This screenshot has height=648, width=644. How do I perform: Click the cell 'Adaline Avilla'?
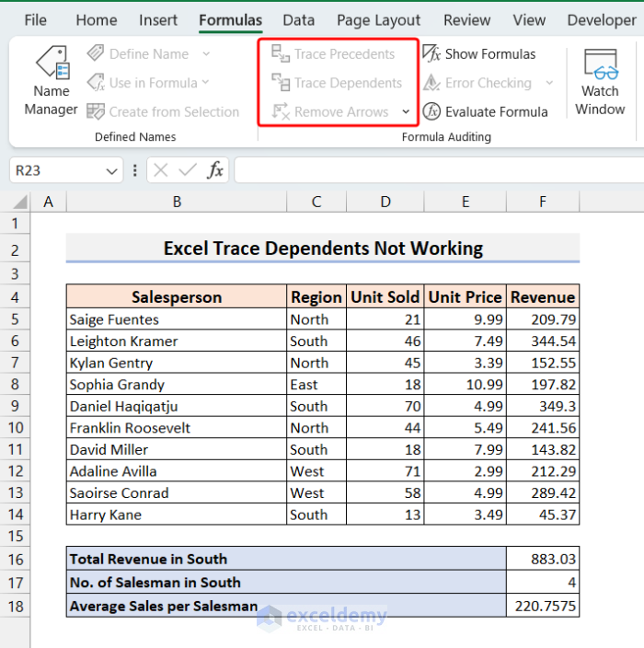(x=177, y=471)
